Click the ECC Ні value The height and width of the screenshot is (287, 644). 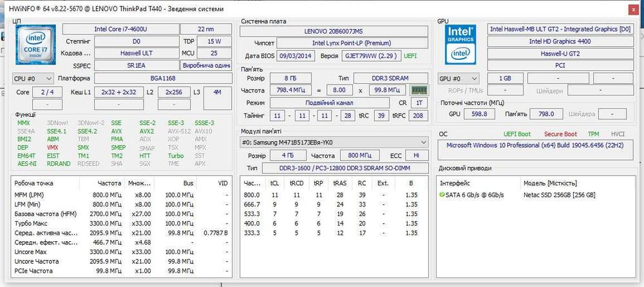417,155
